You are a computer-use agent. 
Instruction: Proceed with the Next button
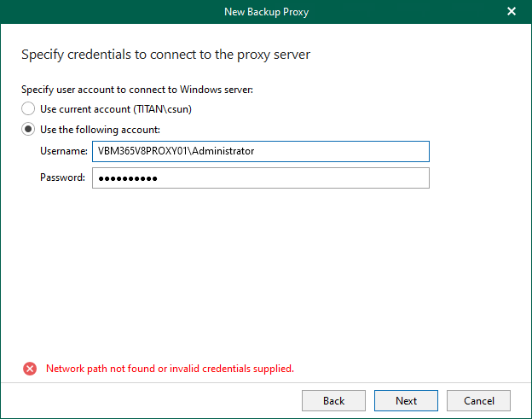(x=406, y=400)
